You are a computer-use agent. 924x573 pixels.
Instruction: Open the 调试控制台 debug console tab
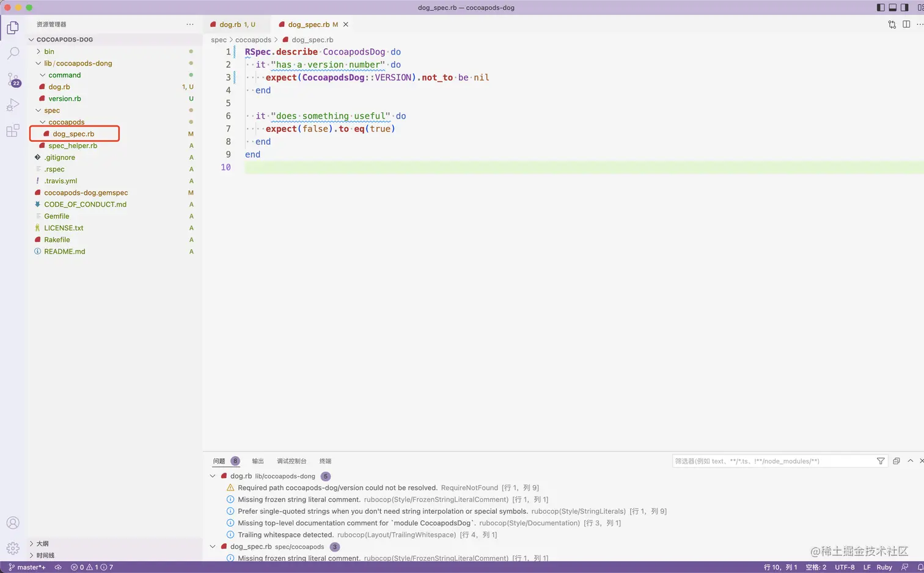[x=291, y=461]
